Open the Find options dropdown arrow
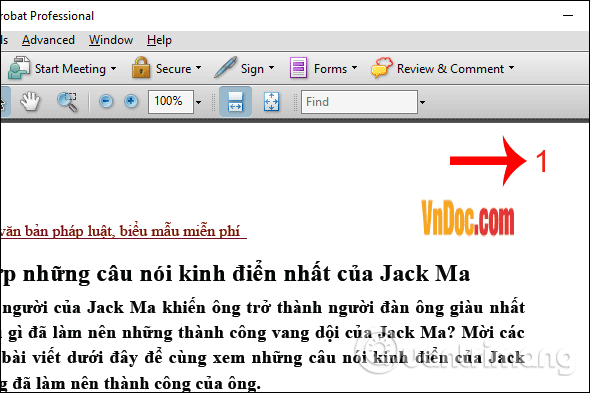The height and width of the screenshot is (393, 590). (422, 102)
